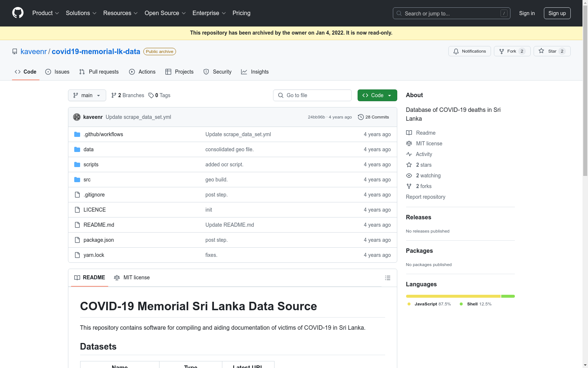The image size is (588, 368).
Task: View the 2 Branches link
Action: 128,95
